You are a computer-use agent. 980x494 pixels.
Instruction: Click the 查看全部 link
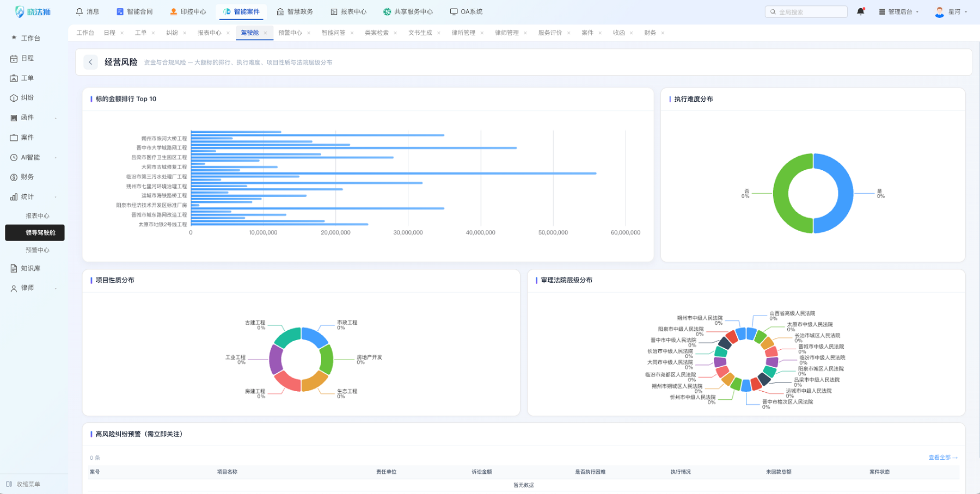tap(943, 458)
